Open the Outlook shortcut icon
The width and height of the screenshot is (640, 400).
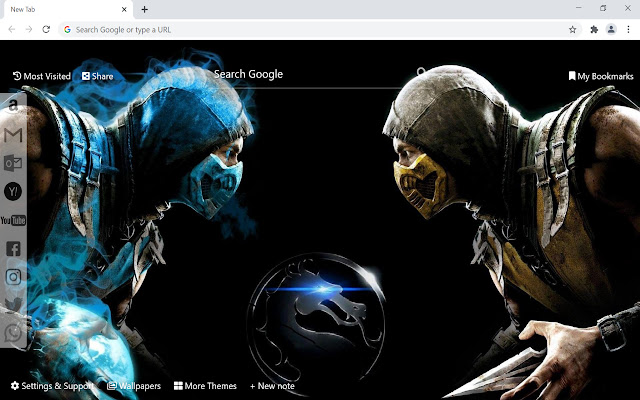tap(13, 163)
